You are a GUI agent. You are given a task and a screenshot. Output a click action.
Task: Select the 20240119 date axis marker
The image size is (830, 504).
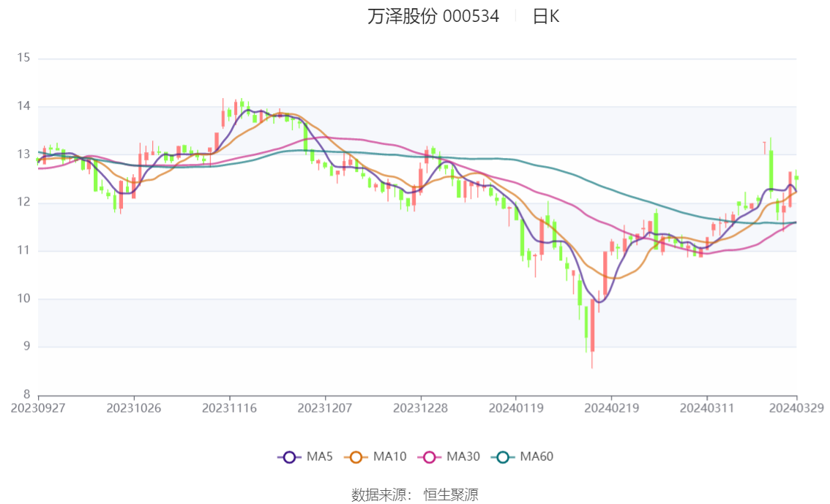(515, 408)
